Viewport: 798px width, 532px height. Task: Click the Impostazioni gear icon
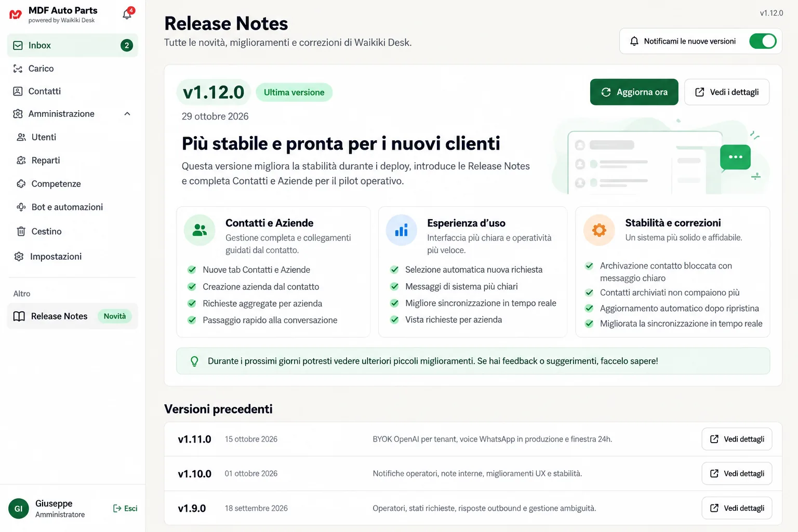coord(19,256)
